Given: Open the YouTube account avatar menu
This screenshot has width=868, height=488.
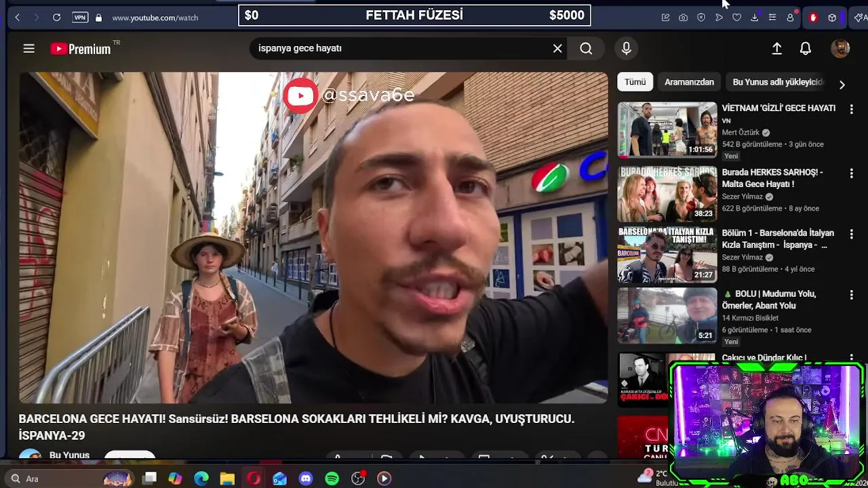Looking at the screenshot, I should pyautogui.click(x=840, y=48).
